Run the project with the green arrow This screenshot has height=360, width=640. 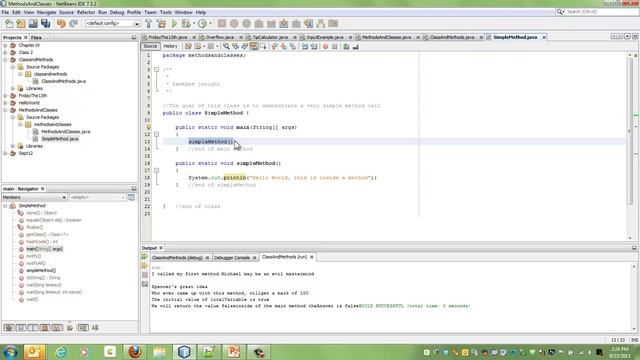(174, 24)
